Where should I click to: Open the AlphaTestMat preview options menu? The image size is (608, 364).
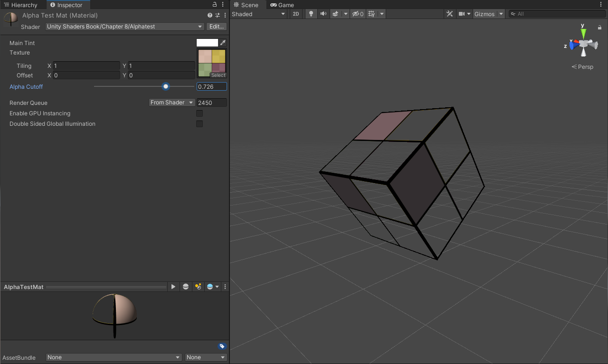tap(225, 287)
